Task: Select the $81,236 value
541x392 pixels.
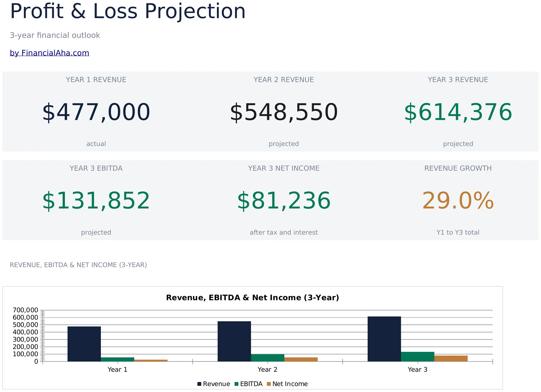Action: coord(284,201)
